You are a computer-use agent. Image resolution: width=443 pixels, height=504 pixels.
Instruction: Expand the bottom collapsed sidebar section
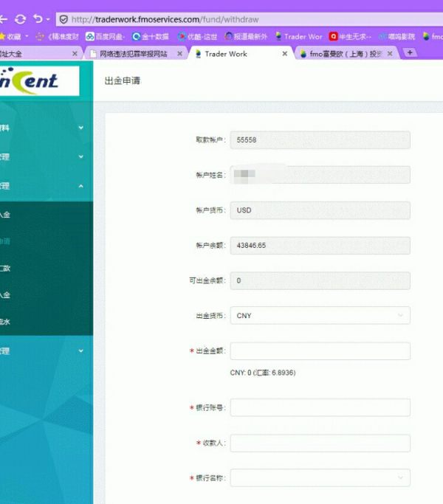click(x=80, y=351)
